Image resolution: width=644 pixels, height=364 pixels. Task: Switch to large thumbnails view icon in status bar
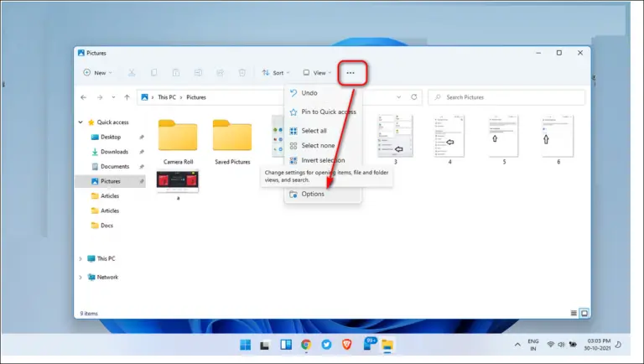584,314
